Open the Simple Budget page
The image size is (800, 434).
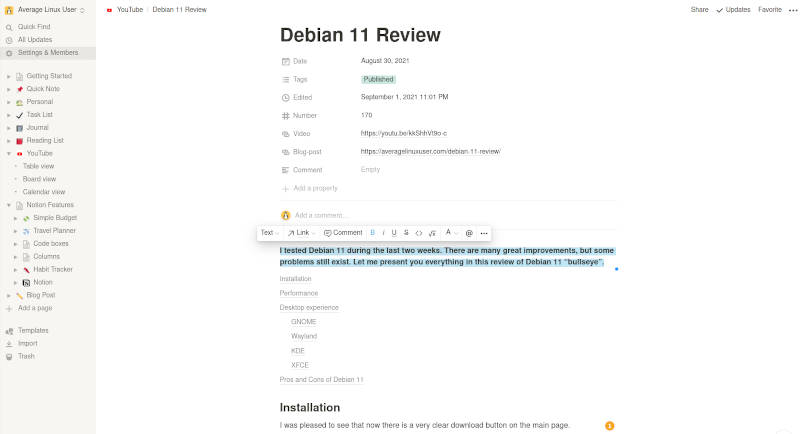click(55, 218)
